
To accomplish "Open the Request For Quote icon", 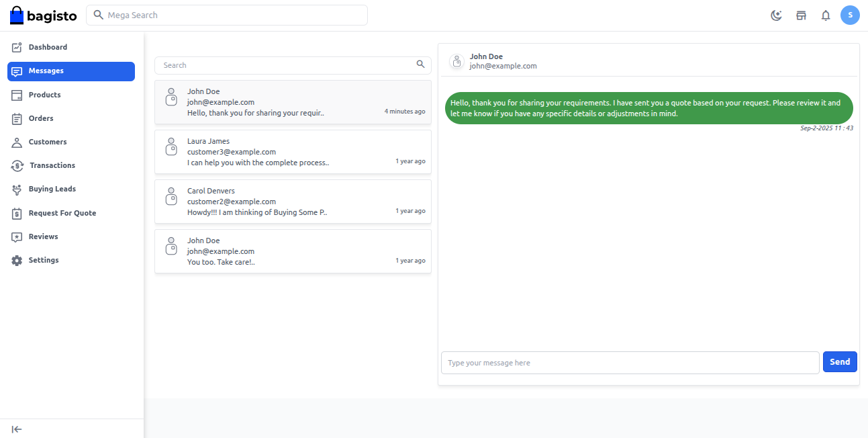I will point(17,214).
